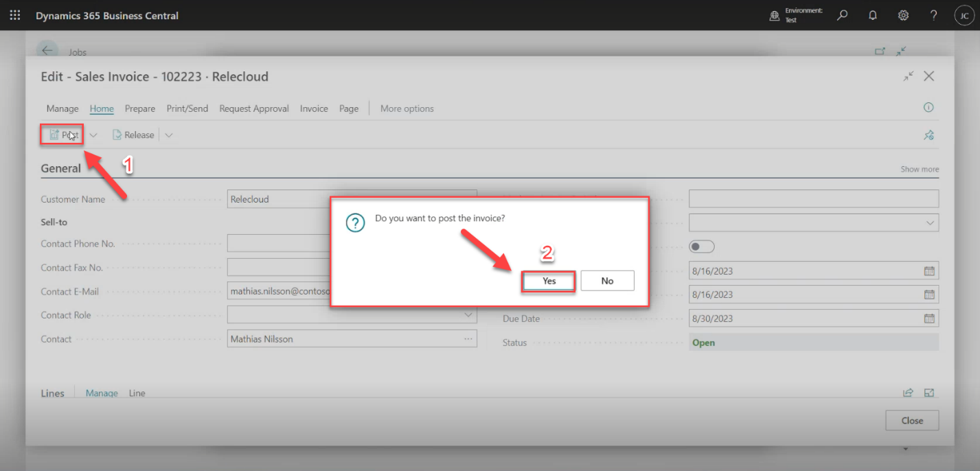Click the expand icon in Lines section
980x471 pixels.
point(929,393)
